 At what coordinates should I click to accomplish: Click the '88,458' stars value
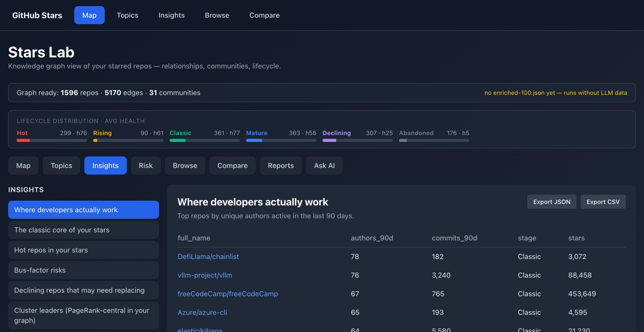tap(580, 275)
